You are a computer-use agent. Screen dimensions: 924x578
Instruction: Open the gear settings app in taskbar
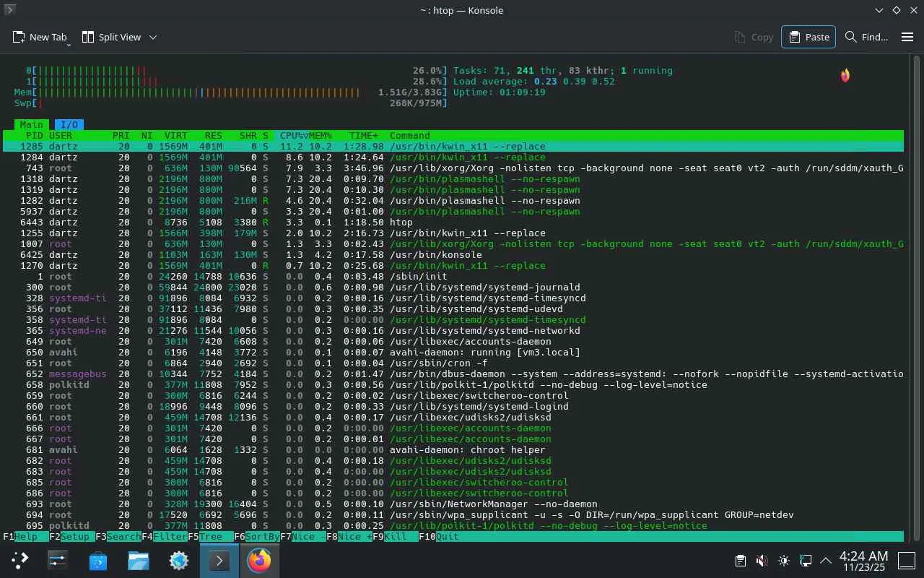coord(179,560)
